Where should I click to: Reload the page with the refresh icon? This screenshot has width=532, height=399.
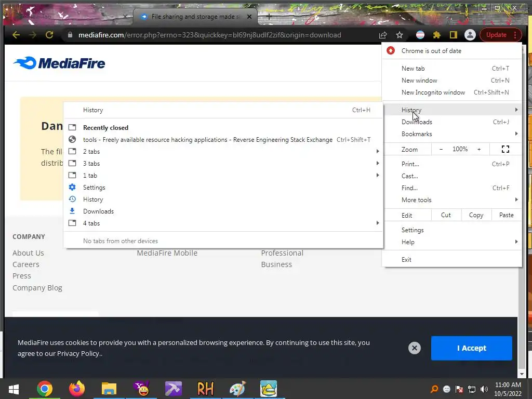(x=49, y=35)
